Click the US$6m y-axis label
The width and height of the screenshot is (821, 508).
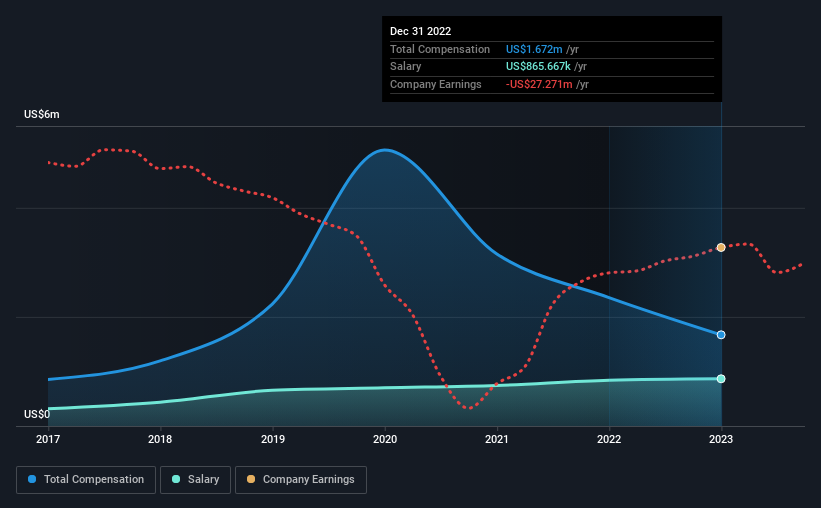[42, 114]
